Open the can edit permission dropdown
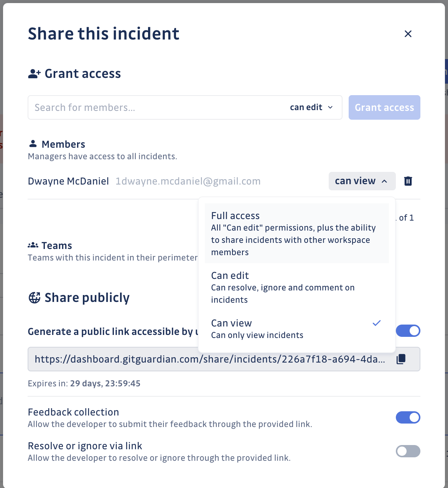 pos(311,107)
